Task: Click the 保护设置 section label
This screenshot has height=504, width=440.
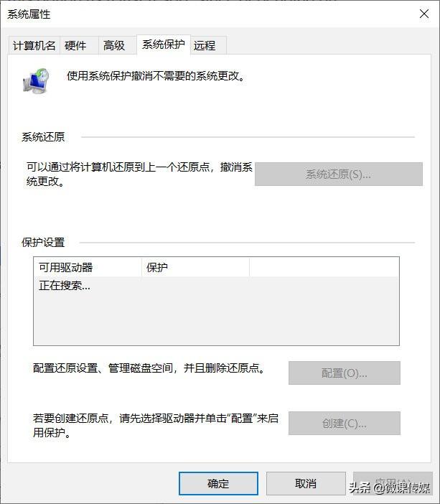Action: coord(43,243)
